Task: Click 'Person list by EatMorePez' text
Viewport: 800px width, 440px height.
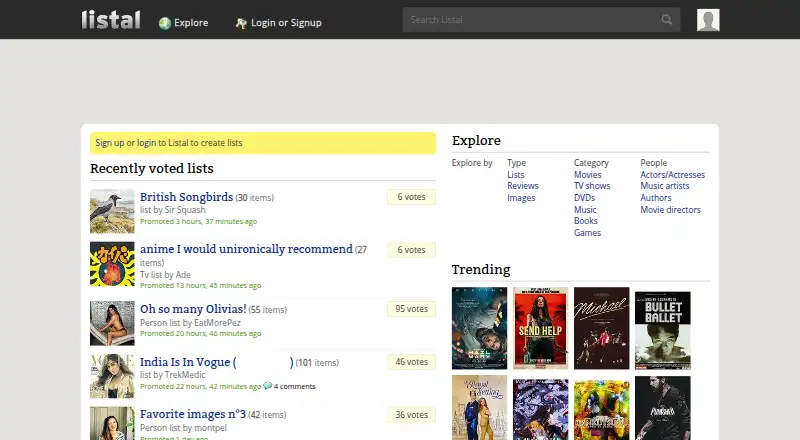Action: click(190, 323)
